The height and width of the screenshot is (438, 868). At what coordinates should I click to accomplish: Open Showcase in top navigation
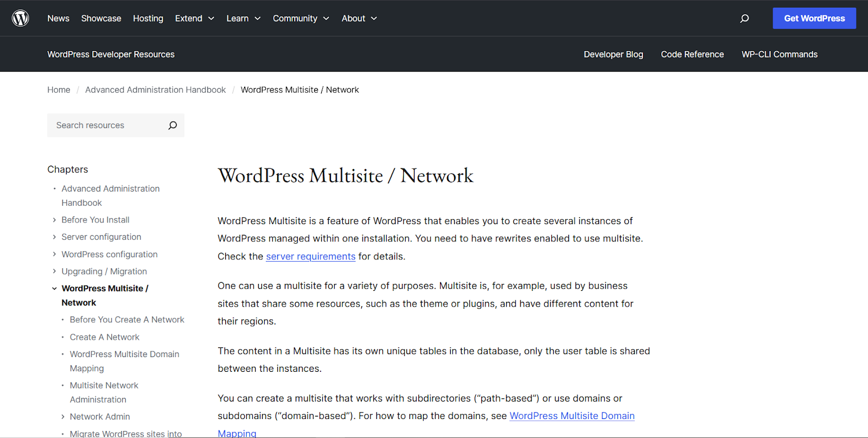pyautogui.click(x=101, y=18)
